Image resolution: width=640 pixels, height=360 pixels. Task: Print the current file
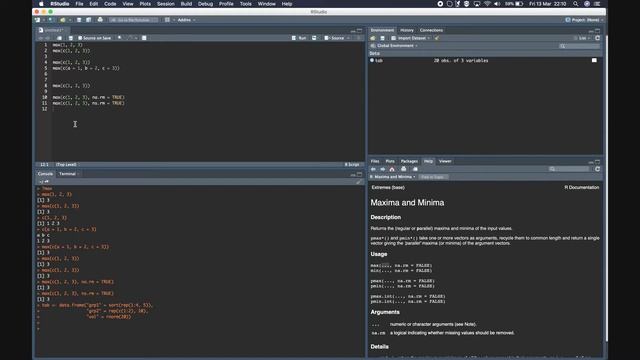[x=100, y=20]
